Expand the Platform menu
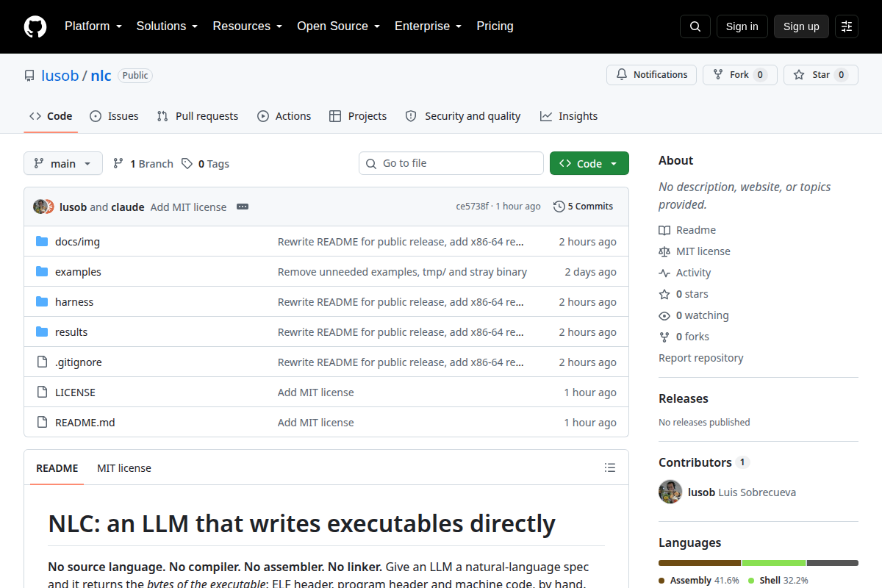The width and height of the screenshot is (882, 588). click(93, 26)
